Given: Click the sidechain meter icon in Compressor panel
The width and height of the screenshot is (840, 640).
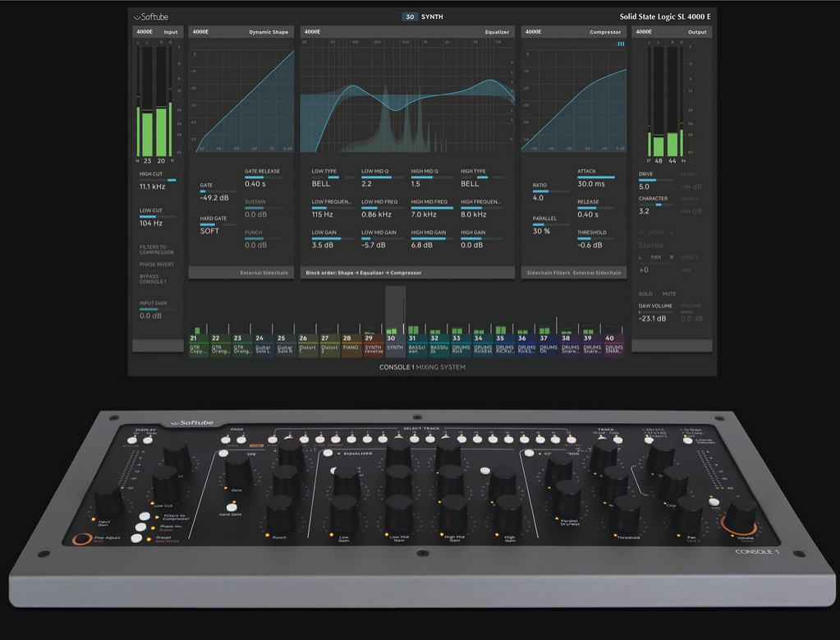Looking at the screenshot, I should [622, 44].
